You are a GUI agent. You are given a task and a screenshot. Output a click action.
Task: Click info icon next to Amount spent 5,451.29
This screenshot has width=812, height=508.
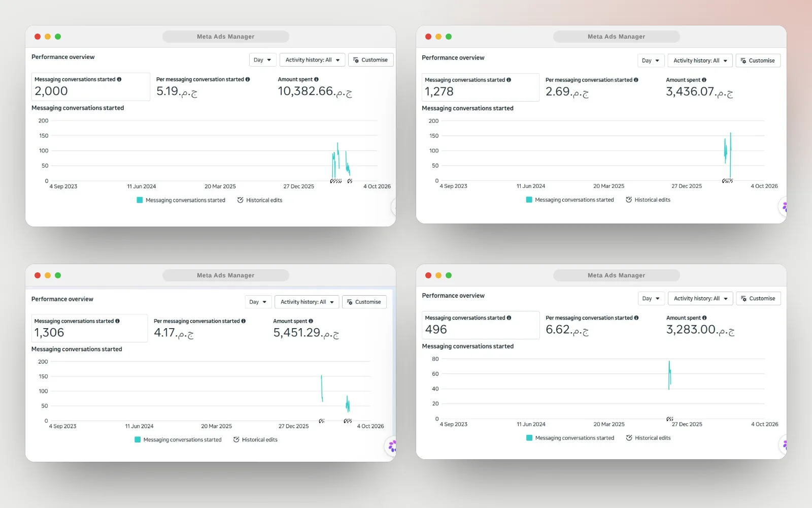pyautogui.click(x=311, y=321)
